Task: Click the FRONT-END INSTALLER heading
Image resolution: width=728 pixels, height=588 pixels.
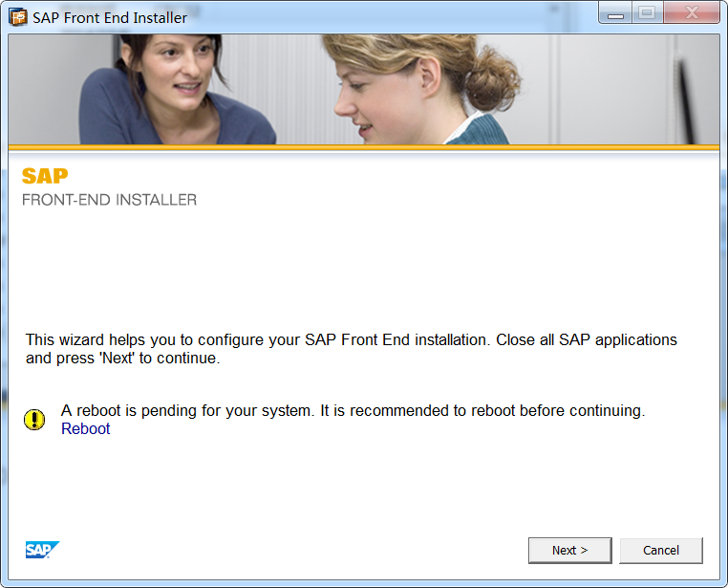Action: click(109, 200)
